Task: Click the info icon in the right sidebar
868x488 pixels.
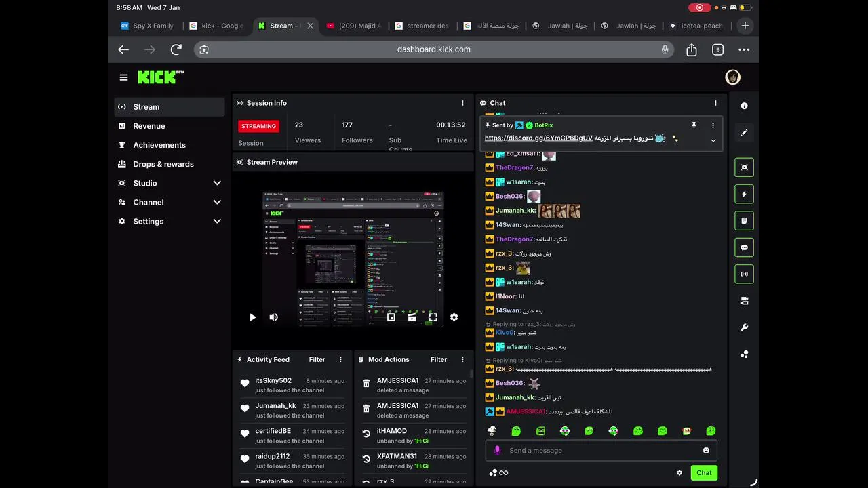Action: (744, 106)
